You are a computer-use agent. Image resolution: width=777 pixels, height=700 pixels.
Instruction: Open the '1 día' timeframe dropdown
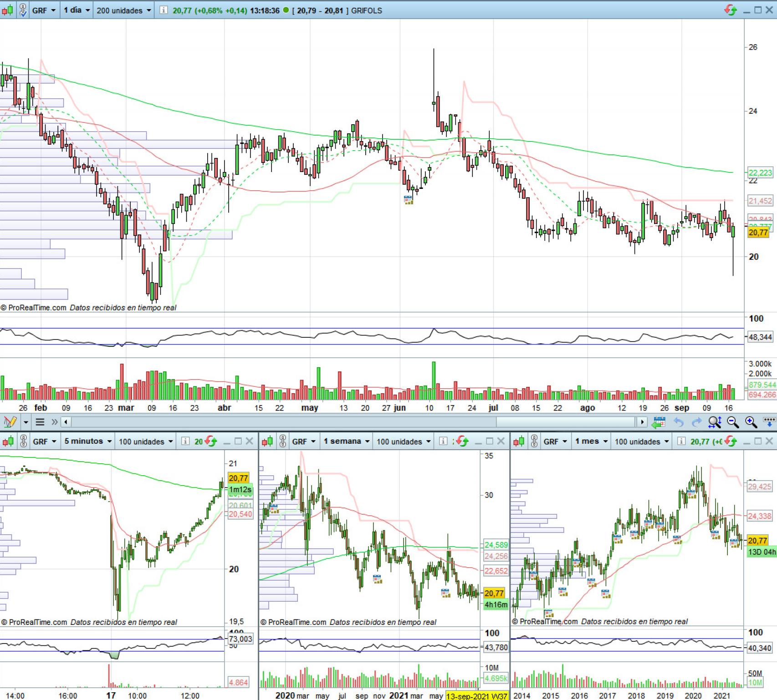coord(77,10)
